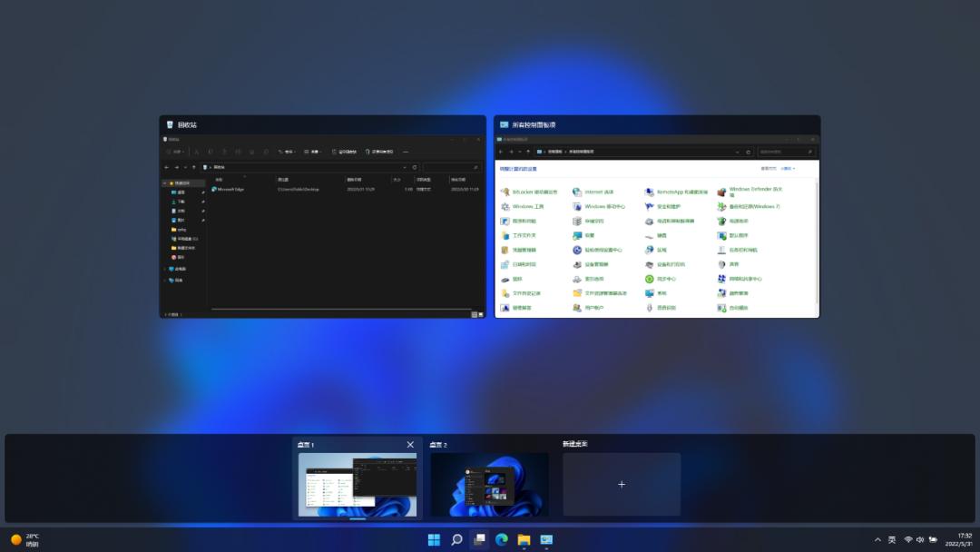Add a new virtual desktop
980x552 pixels.
pos(622,484)
